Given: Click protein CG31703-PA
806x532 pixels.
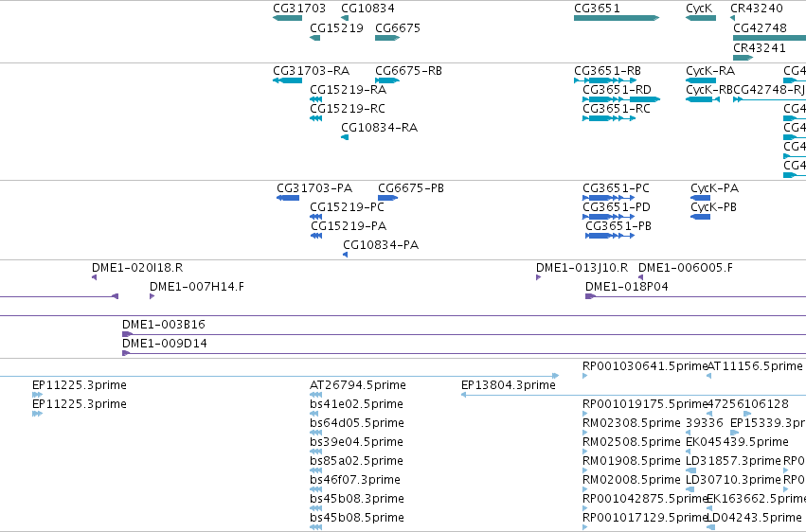Looking at the screenshot, I should pyautogui.click(x=314, y=188).
